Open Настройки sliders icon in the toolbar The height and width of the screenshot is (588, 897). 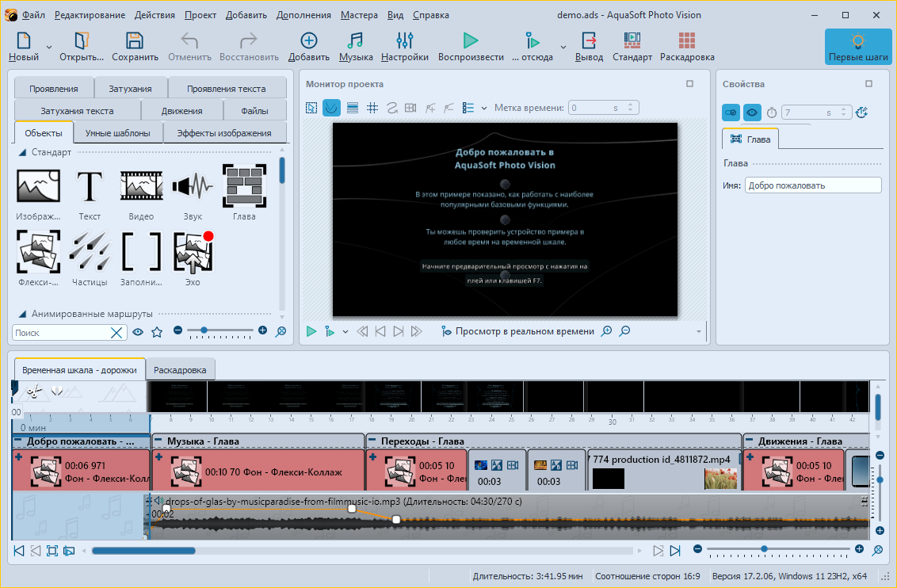click(404, 46)
